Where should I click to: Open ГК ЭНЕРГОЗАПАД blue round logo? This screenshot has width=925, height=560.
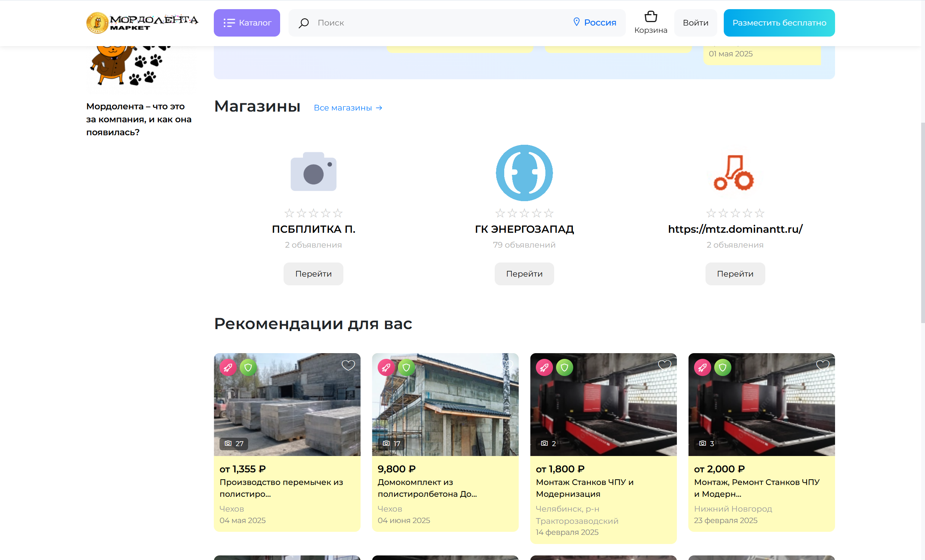[524, 173]
